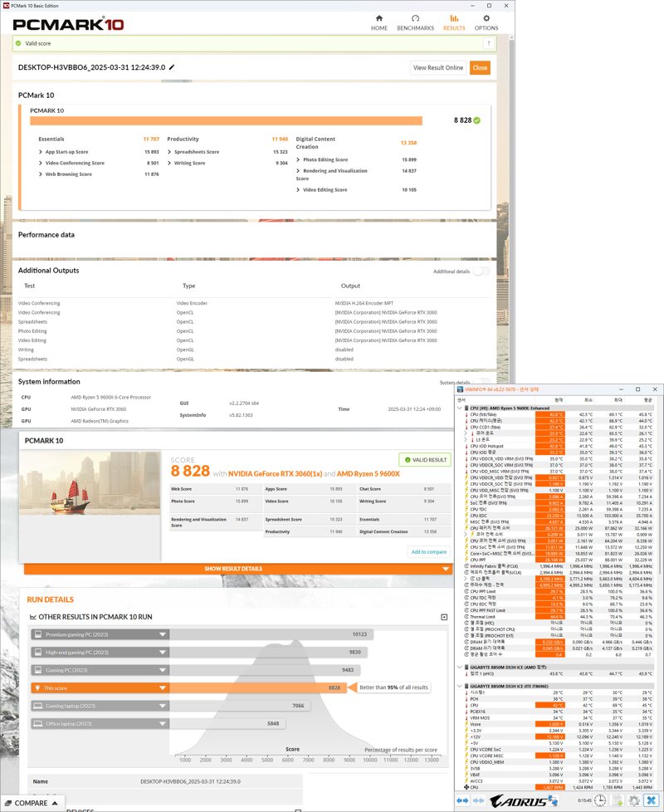Click the Digital Content Creation score 13 358
This screenshot has height=812, width=664.
click(x=408, y=143)
